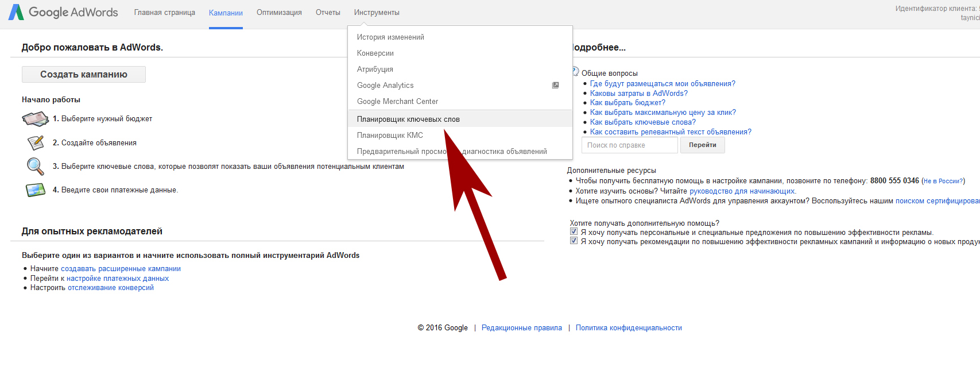Open Google Analytics from the menu

point(460,85)
